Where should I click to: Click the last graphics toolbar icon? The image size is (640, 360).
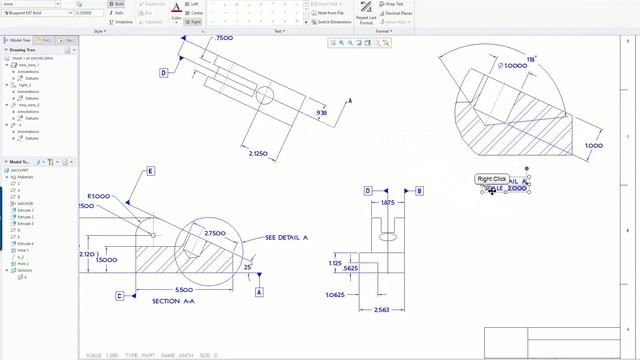pos(386,43)
